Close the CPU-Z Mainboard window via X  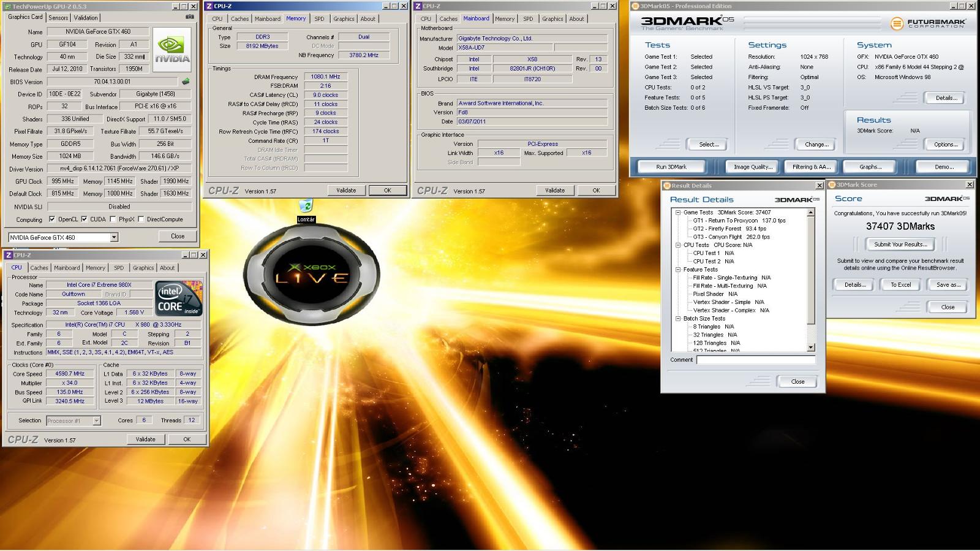[612, 6]
